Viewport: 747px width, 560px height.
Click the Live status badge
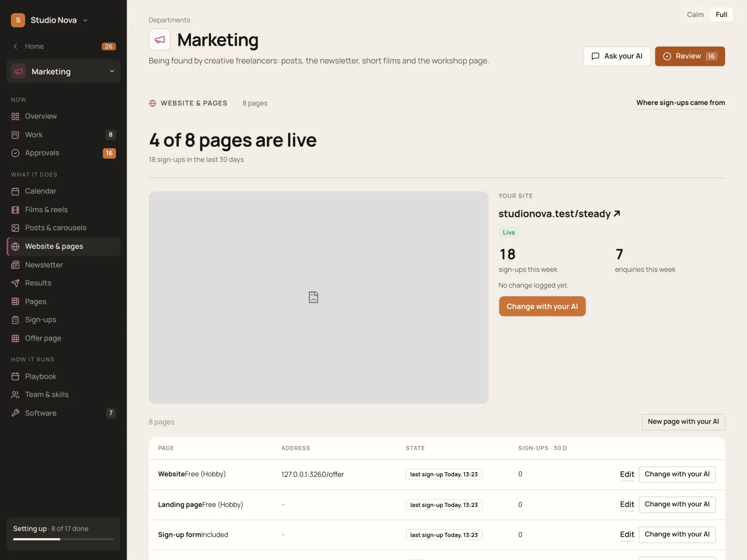coord(509,232)
